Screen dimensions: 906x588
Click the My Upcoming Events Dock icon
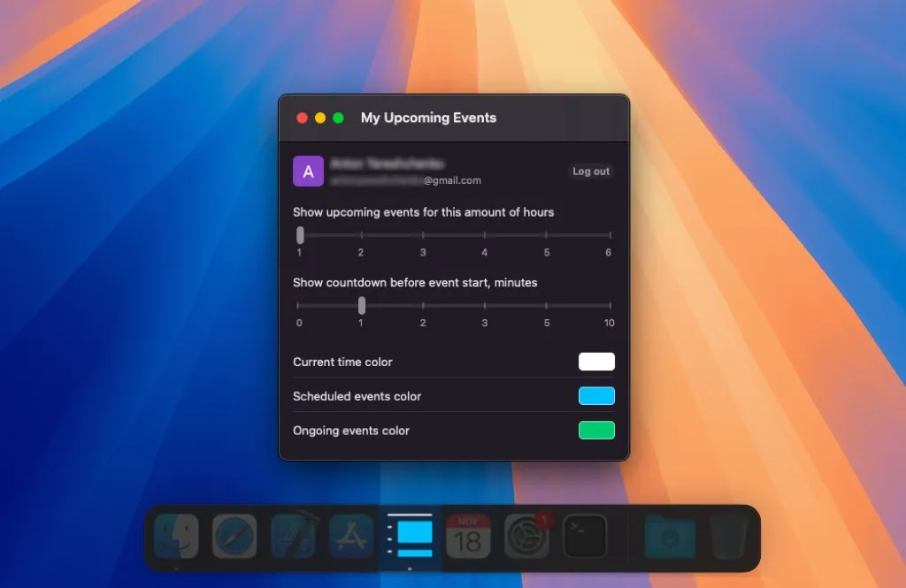tap(410, 537)
